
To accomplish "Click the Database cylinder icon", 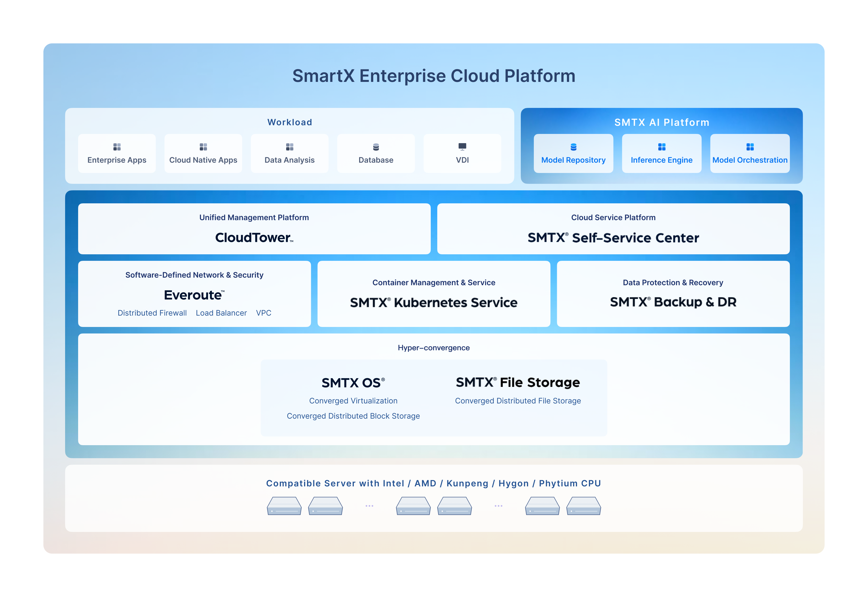I will tap(376, 147).
